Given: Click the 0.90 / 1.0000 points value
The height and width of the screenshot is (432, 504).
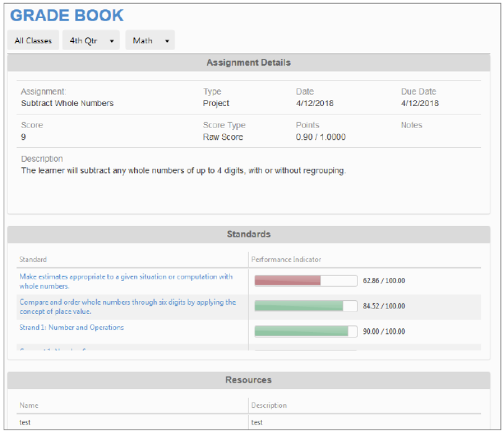Looking at the screenshot, I should pyautogui.click(x=321, y=137).
